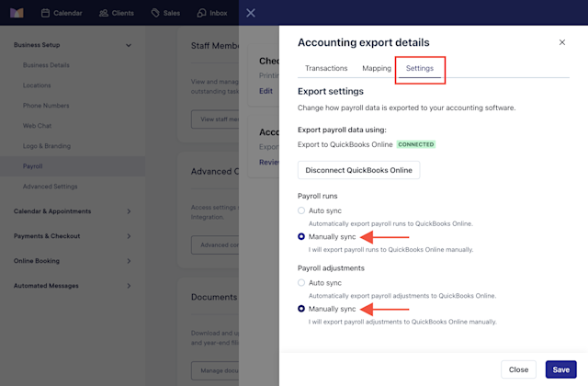Open Business Details in sidebar

[46, 65]
